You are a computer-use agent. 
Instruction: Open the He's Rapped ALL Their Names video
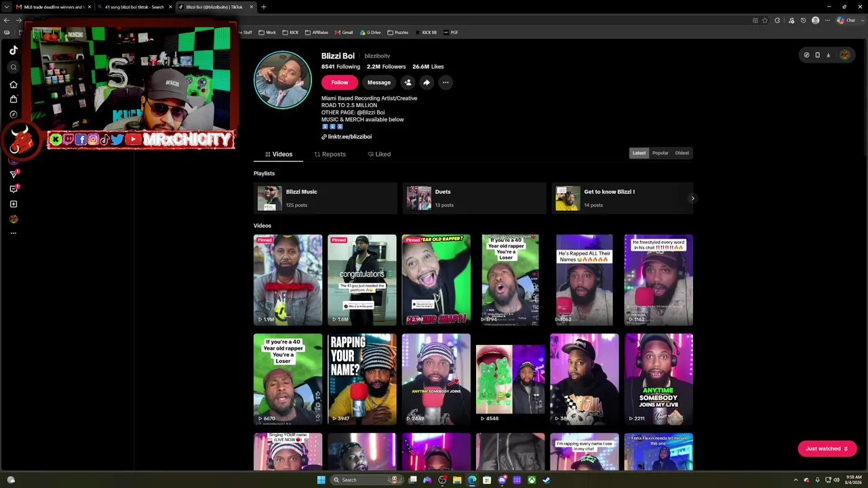(585, 280)
